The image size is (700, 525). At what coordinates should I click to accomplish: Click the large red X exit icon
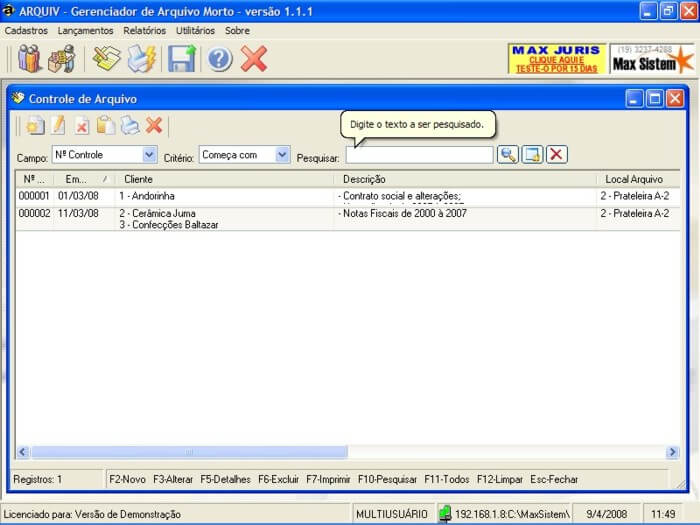[254, 58]
